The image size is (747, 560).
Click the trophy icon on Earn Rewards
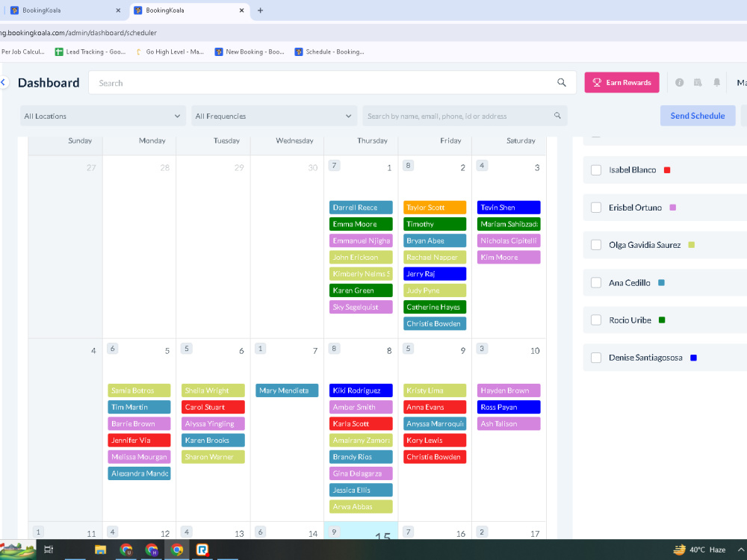pos(596,82)
